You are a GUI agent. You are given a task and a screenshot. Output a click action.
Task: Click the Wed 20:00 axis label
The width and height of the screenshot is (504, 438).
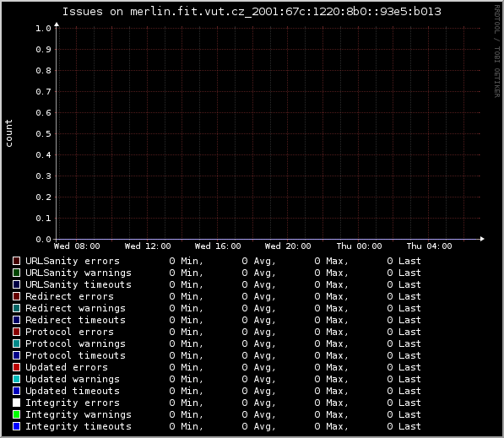click(288, 246)
